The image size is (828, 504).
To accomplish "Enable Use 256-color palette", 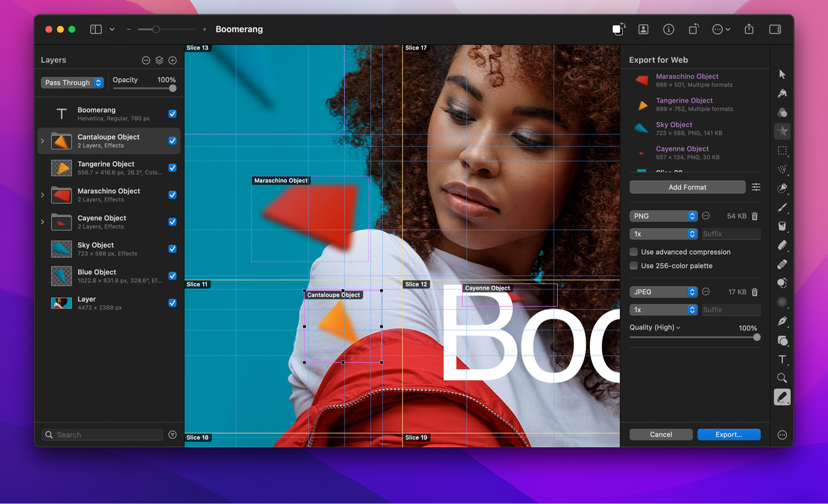I will (634, 265).
